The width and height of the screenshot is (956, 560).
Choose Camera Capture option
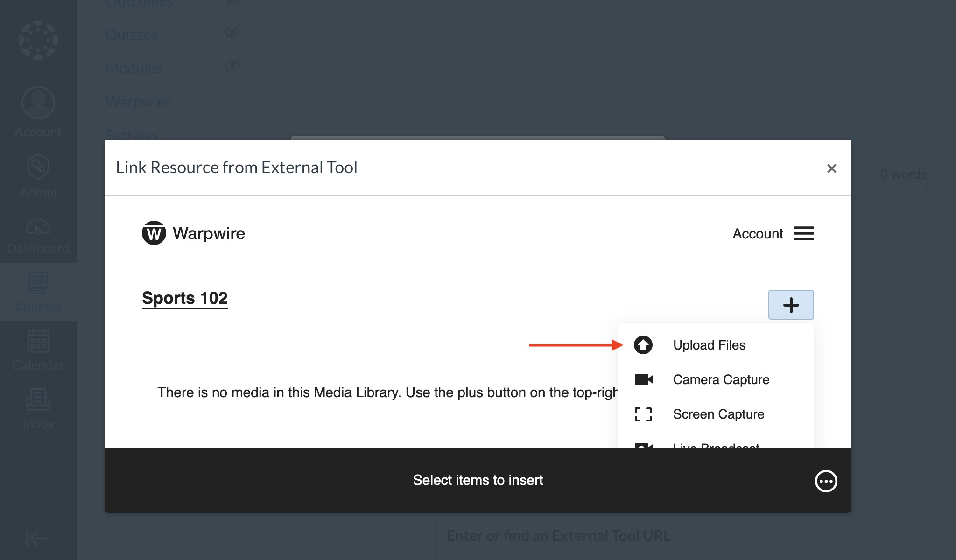point(721,379)
